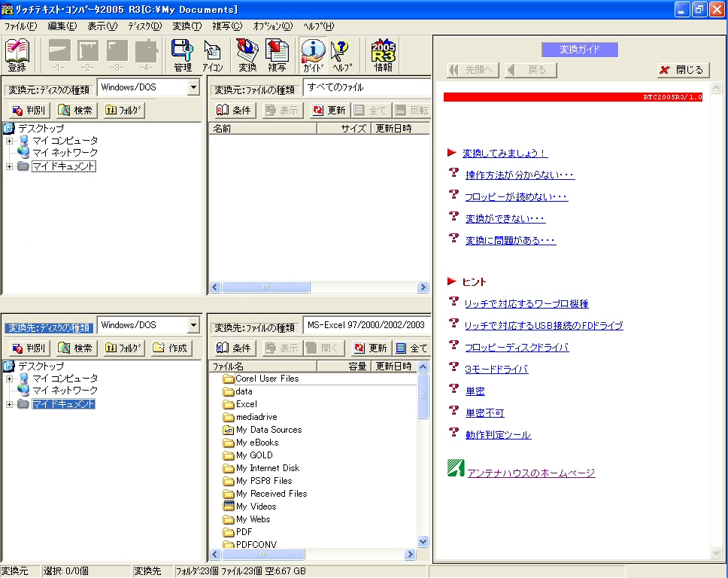Image resolution: width=728 pixels, height=578 pixels.
Task: Click 検索 in the source disk panel
Action: click(75, 110)
